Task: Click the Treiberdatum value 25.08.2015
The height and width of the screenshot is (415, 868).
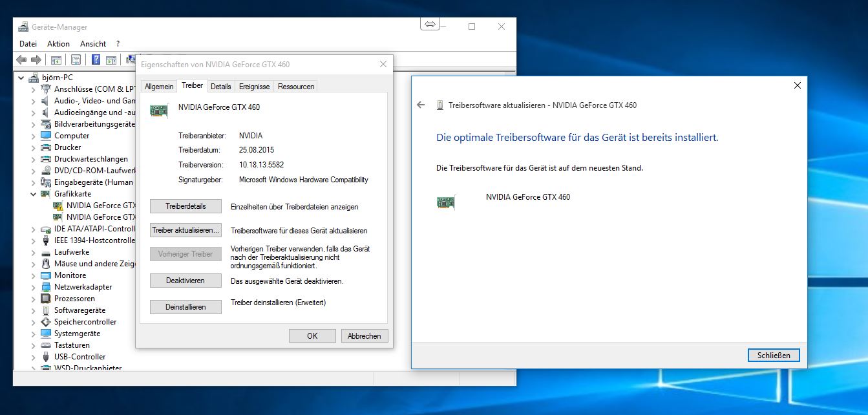Action: 257,149
